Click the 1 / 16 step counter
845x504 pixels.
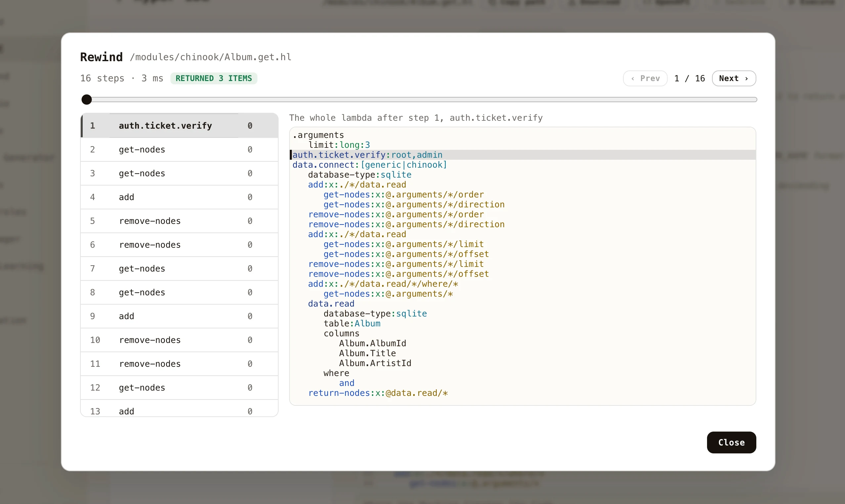[x=689, y=78]
